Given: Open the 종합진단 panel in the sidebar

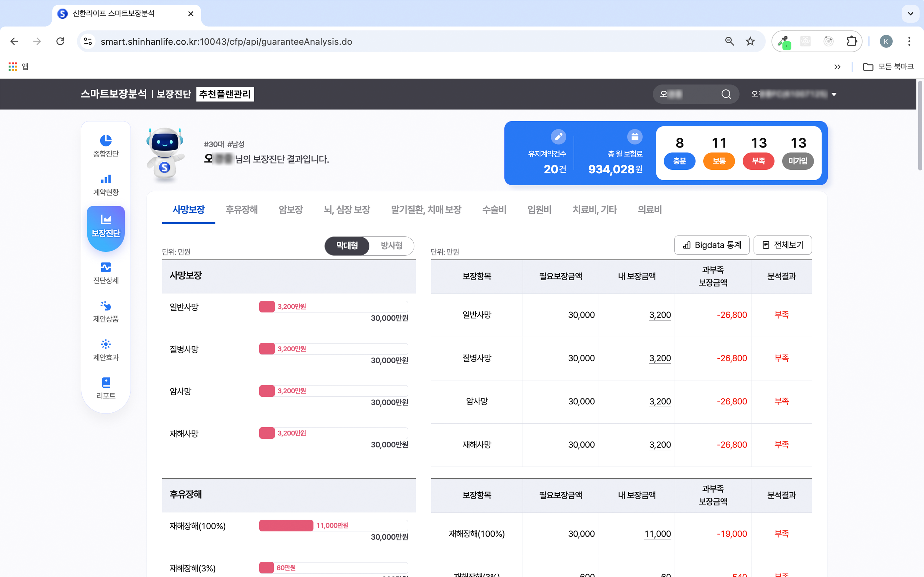Looking at the screenshot, I should pyautogui.click(x=106, y=146).
